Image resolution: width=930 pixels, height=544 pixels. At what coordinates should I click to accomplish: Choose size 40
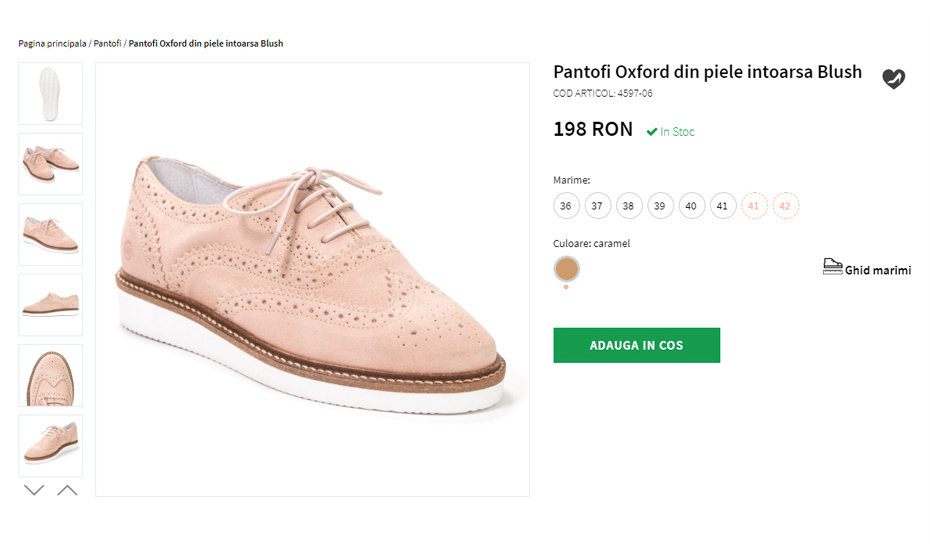691,206
